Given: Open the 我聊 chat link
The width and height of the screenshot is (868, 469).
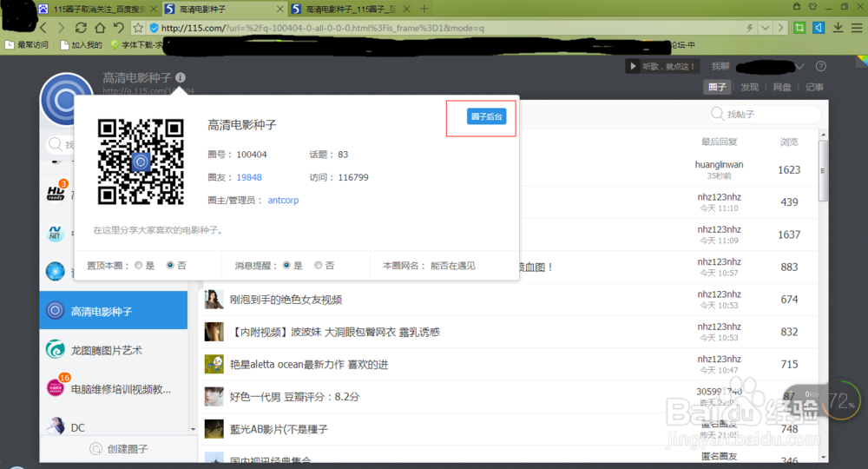Looking at the screenshot, I should pos(720,67).
